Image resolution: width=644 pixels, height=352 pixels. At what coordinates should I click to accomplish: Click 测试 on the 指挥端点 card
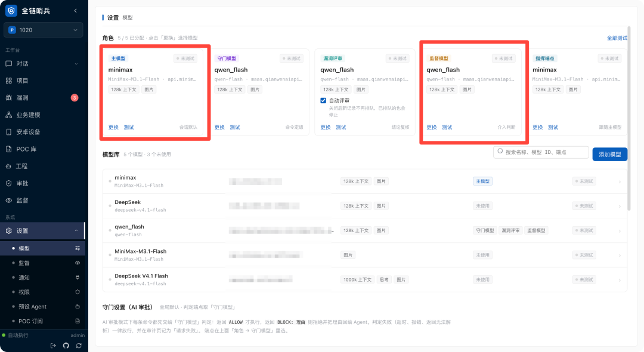tap(553, 127)
